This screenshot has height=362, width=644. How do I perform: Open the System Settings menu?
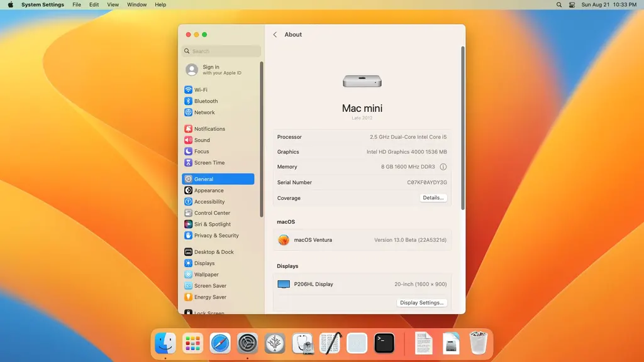43,4
